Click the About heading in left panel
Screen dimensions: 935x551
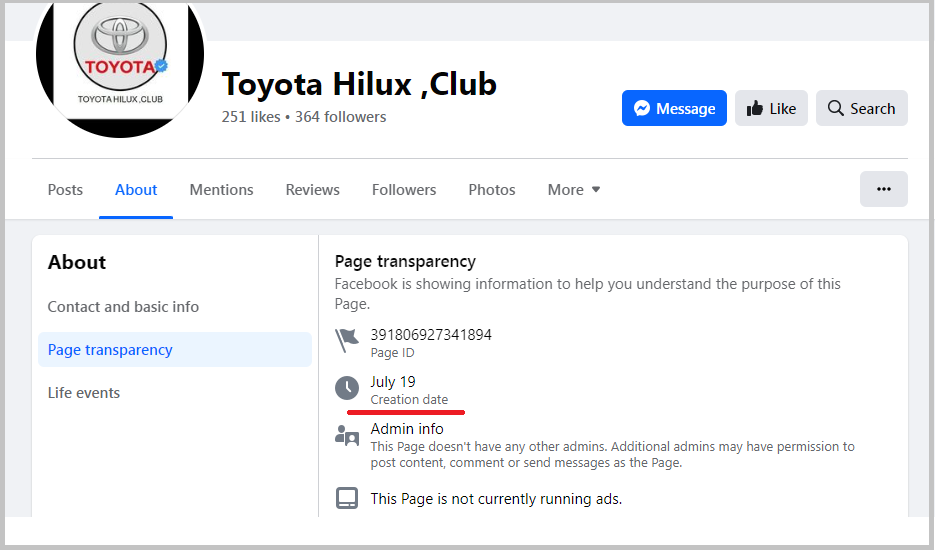pos(76,262)
